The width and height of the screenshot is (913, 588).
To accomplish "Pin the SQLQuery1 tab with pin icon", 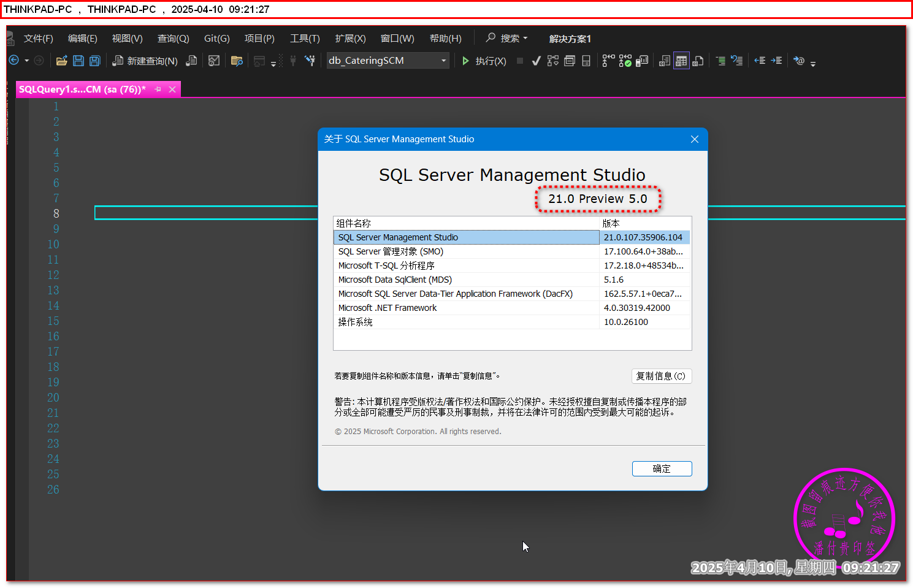I will [158, 90].
